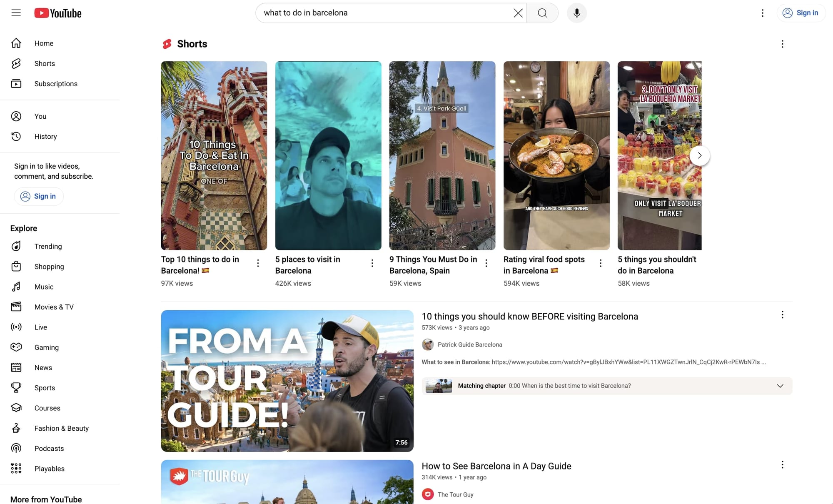Show more Shorts with the right arrow
Viewport: 833px width, 504px height.
[700, 155]
